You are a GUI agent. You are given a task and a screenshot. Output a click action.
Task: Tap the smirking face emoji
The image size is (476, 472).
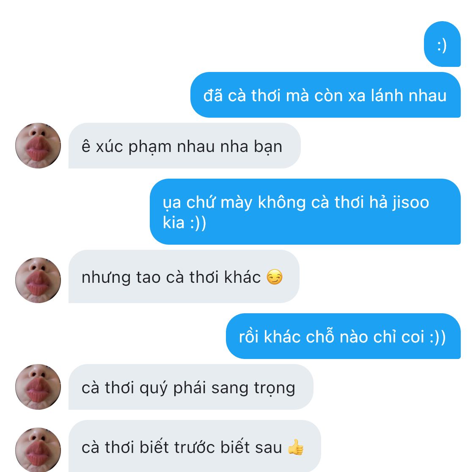click(275, 277)
